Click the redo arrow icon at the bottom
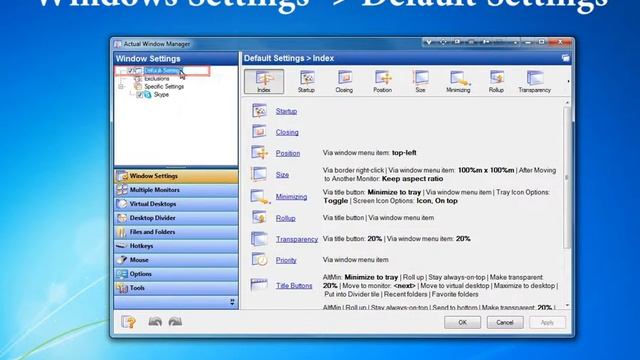This screenshot has height=360, width=640. 176,322
